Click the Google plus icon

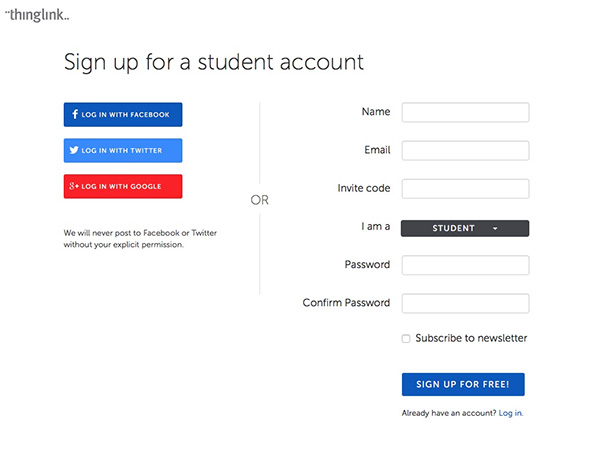point(74,187)
